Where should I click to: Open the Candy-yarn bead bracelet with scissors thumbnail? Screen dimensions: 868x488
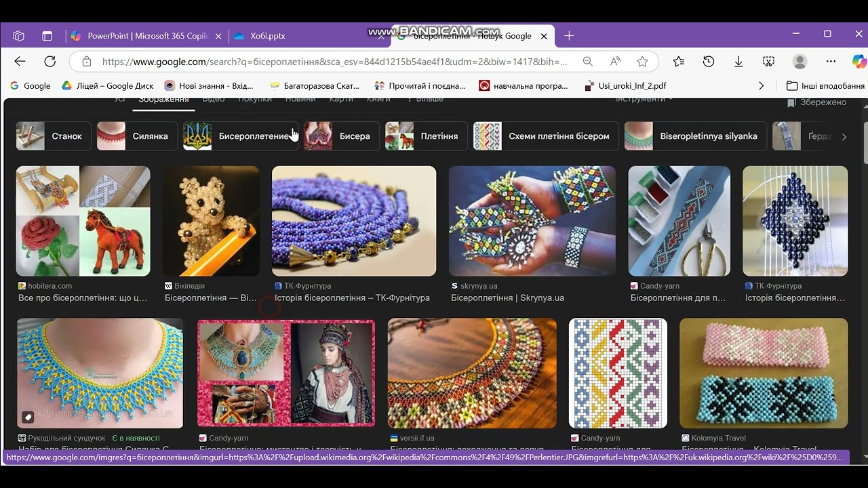(679, 221)
